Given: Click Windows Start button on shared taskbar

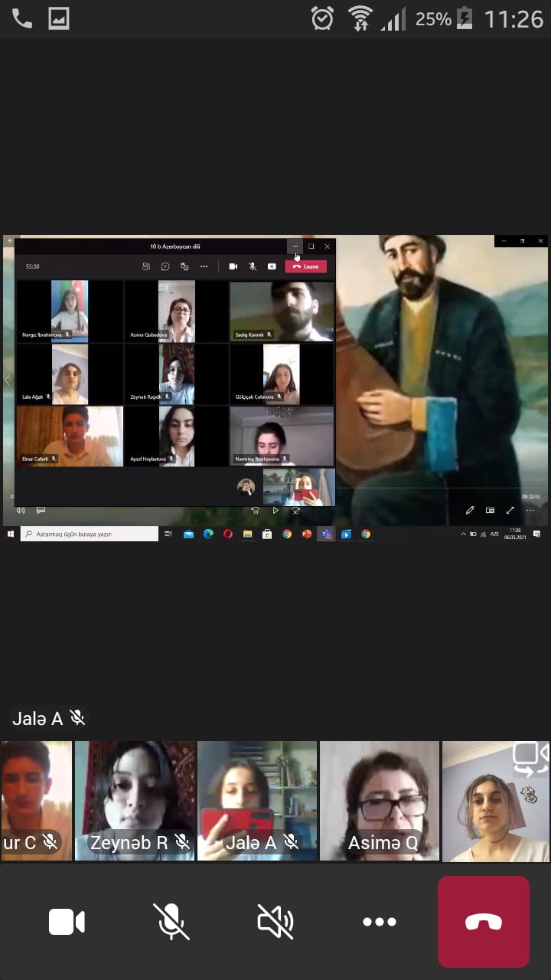Looking at the screenshot, I should point(11,534).
